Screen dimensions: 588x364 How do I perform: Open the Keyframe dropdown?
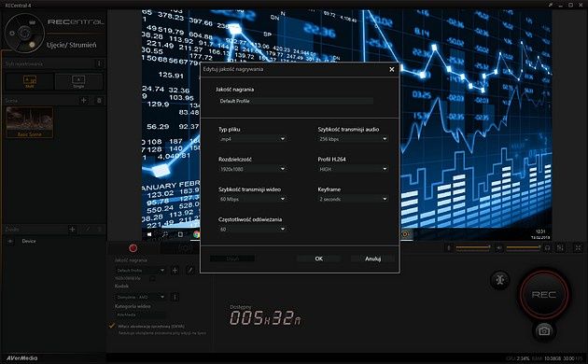pyautogui.click(x=353, y=199)
